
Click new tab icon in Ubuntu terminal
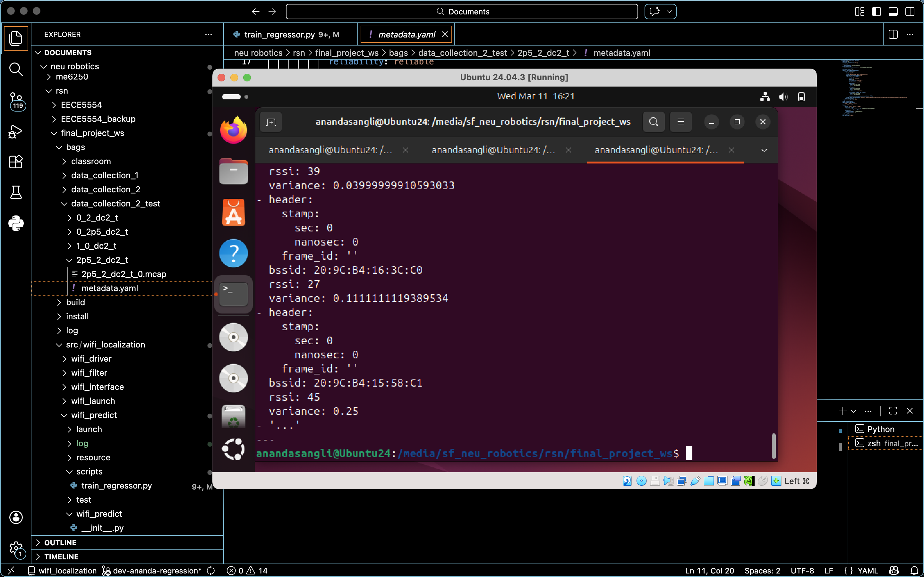271,122
